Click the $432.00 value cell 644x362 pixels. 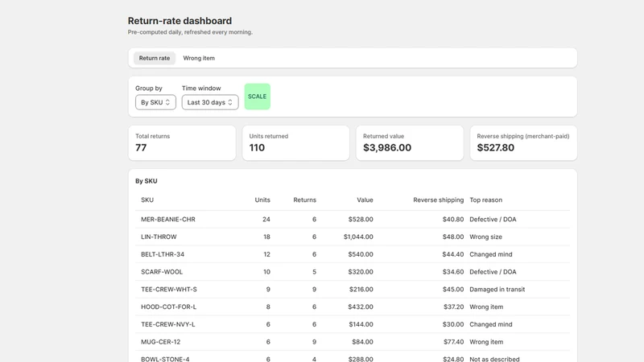pyautogui.click(x=361, y=307)
